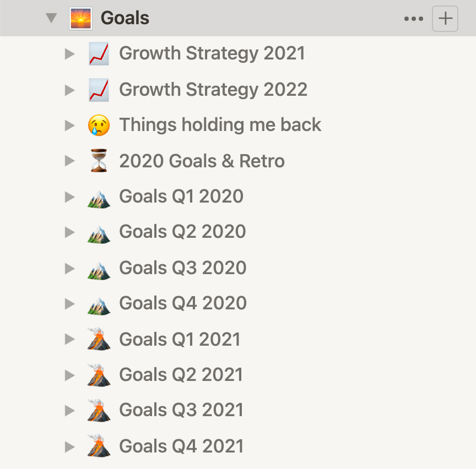Open the Goals Q2 2020 page

(182, 232)
